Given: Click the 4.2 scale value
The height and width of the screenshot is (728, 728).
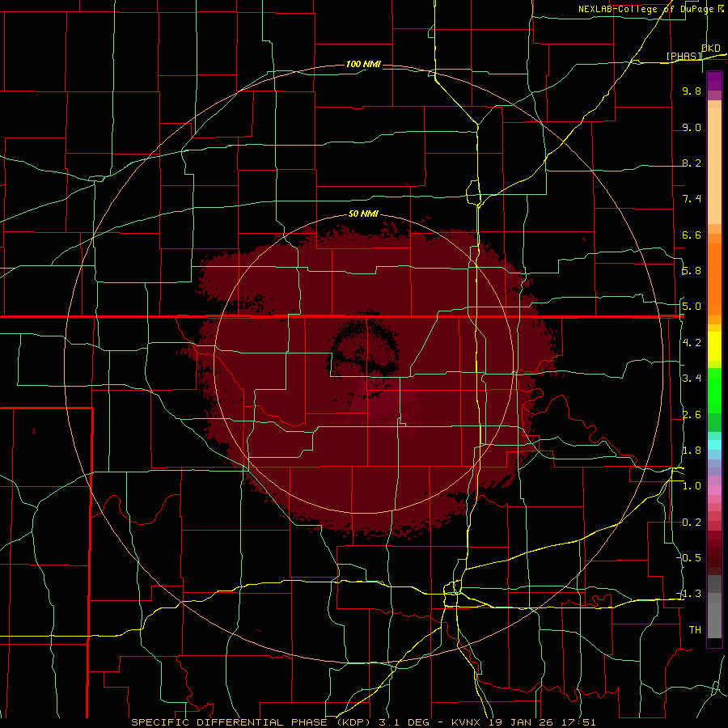Looking at the screenshot, I should [692, 343].
